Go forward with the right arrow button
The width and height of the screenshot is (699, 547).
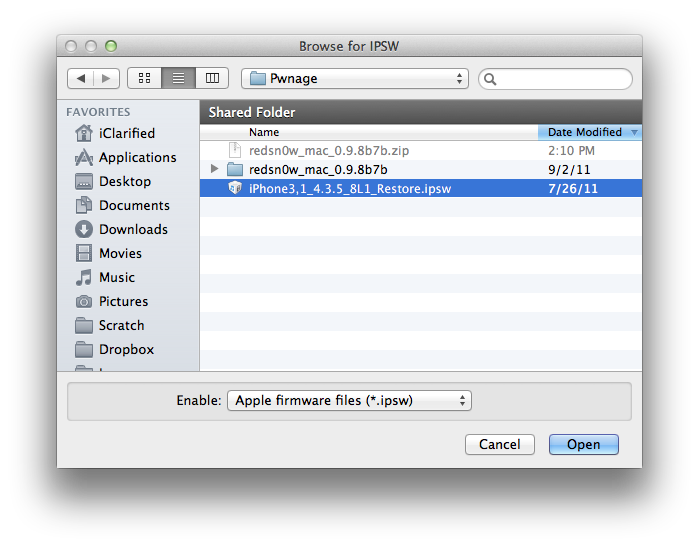[106, 78]
